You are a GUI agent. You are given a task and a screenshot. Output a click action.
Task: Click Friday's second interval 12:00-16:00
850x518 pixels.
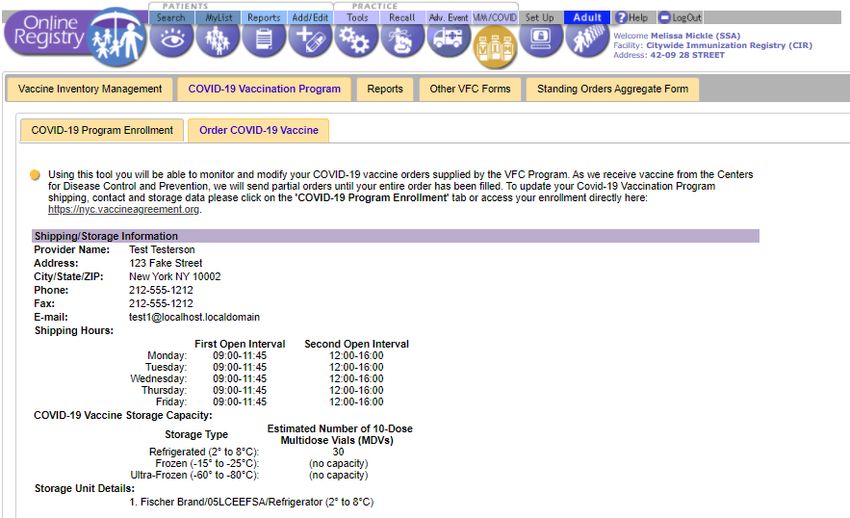click(356, 402)
